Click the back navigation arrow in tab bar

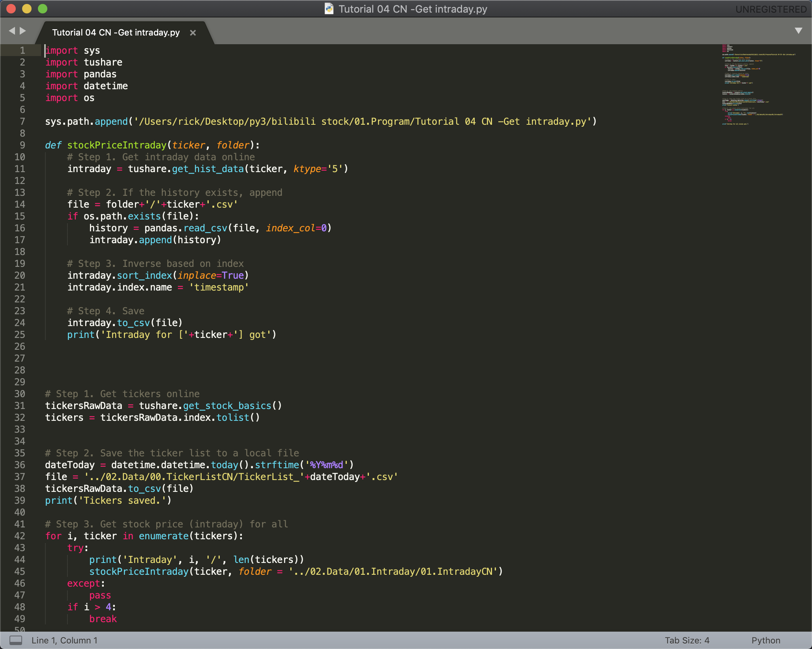(x=12, y=31)
